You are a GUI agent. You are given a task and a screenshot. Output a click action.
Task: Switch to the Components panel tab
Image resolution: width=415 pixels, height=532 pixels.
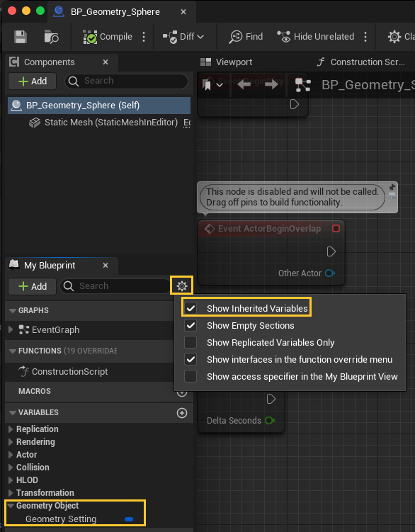coord(49,62)
